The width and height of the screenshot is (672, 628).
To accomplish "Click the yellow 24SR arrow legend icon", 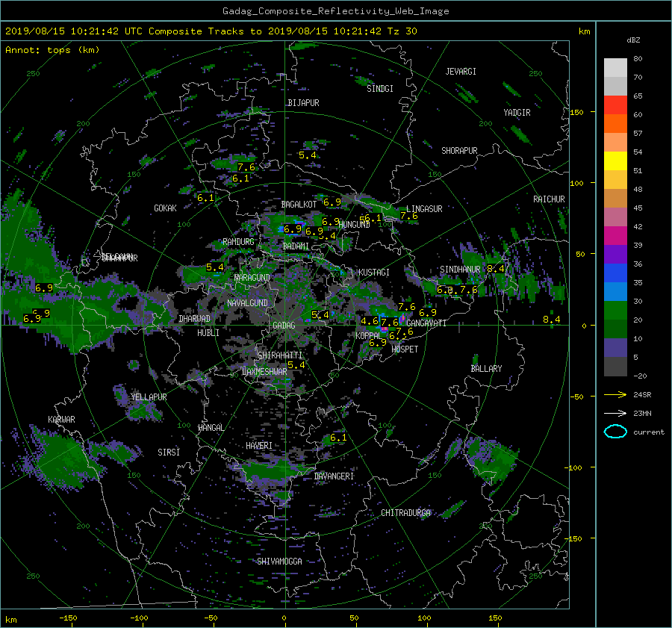I will click(615, 394).
